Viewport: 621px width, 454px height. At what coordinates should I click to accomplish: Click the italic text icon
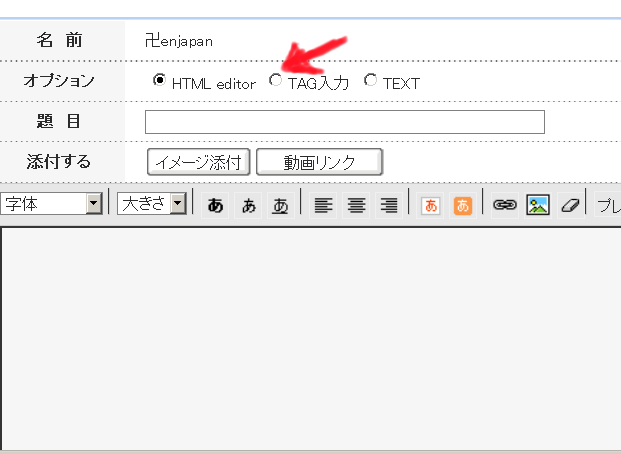[x=248, y=205]
